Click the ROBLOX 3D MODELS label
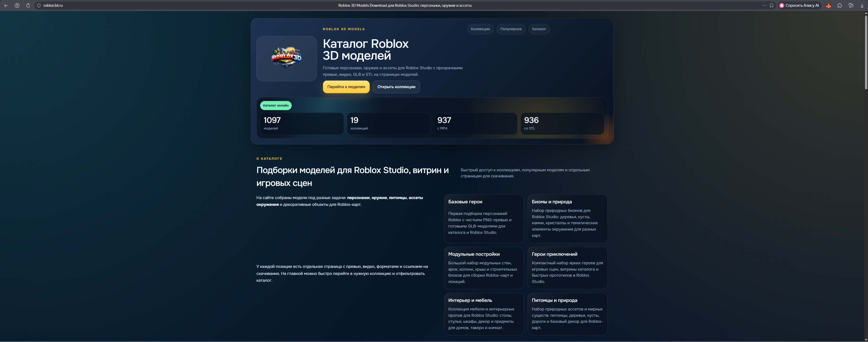Viewport: 868px width, 342px height. (x=344, y=29)
